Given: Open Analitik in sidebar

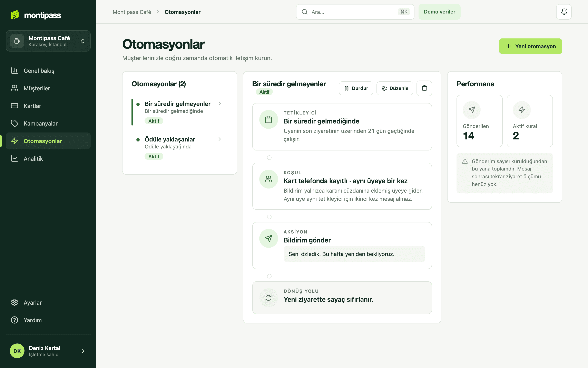Looking at the screenshot, I should click(48, 159).
